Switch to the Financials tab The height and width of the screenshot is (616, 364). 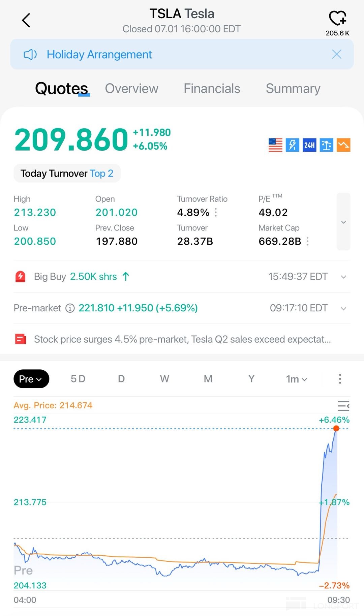coord(212,89)
